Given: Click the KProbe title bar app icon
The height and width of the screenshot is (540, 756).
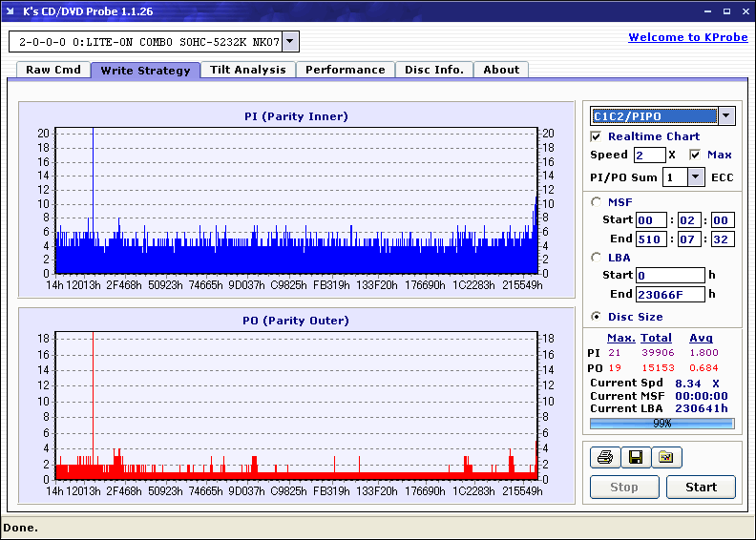Looking at the screenshot, I should [x=10, y=10].
